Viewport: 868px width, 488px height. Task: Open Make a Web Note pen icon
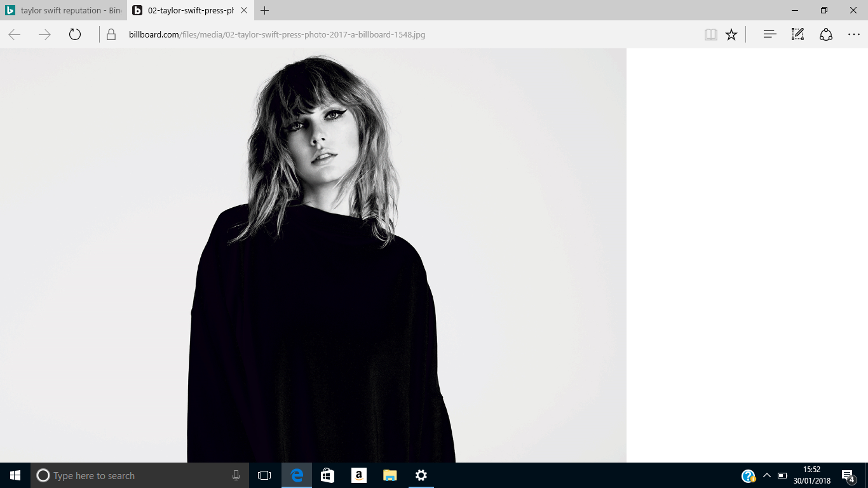point(797,35)
